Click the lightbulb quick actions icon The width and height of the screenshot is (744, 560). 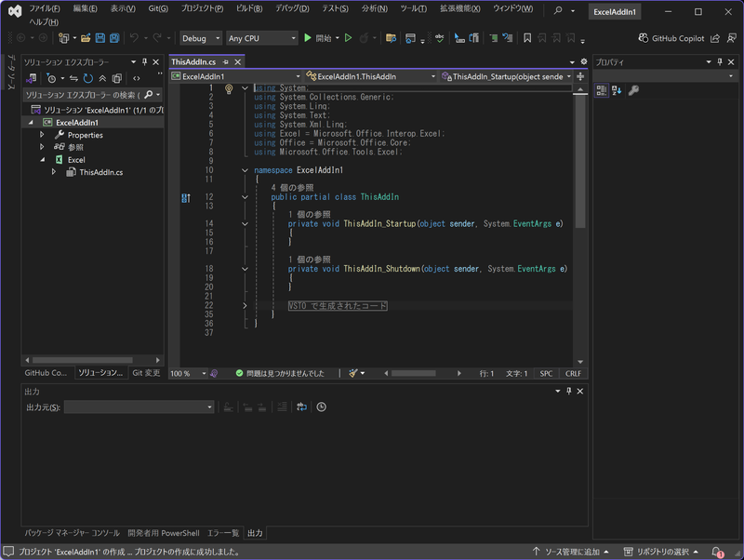[x=228, y=88]
